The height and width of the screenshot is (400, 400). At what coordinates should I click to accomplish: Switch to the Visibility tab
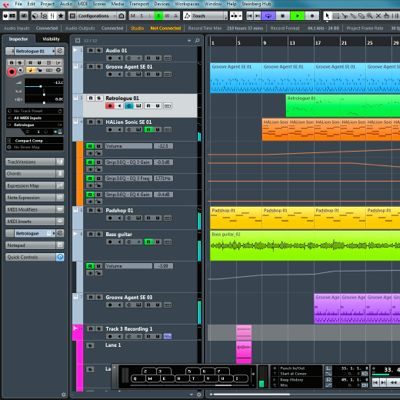pyautogui.click(x=51, y=39)
